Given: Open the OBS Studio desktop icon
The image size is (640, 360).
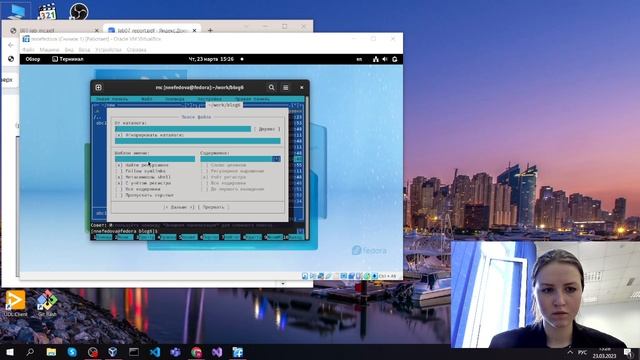Looking at the screenshot, I should (x=78, y=11).
